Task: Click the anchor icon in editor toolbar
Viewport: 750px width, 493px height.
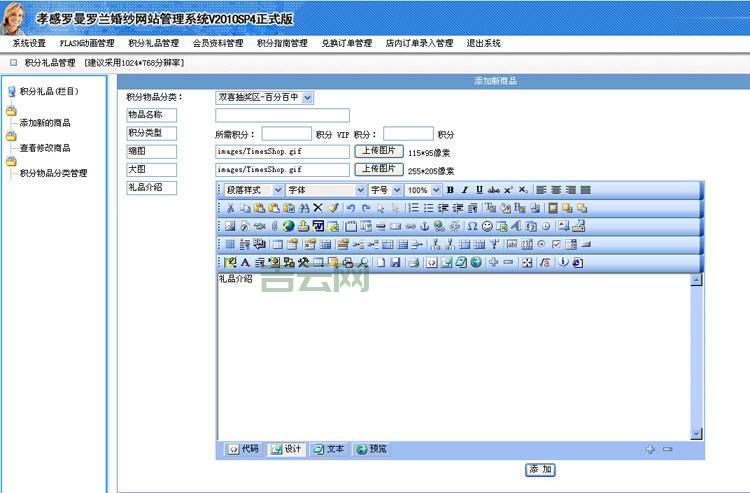Action: tap(424, 226)
